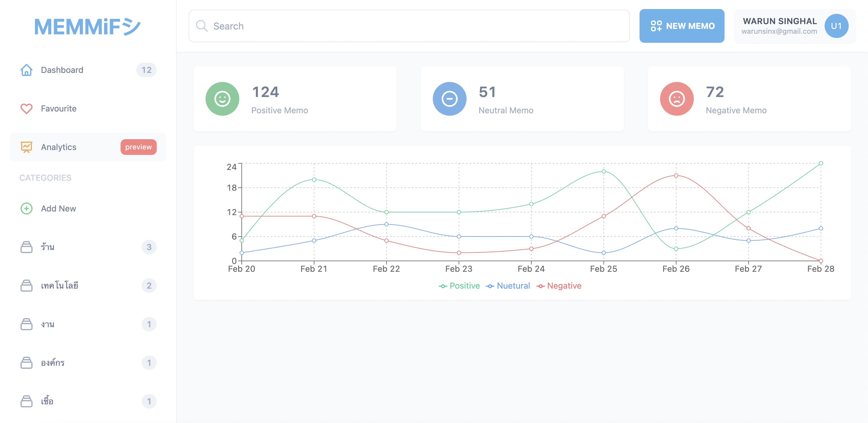Toggle Nuetural series in chart legend
The height and width of the screenshot is (423, 868).
pos(508,286)
